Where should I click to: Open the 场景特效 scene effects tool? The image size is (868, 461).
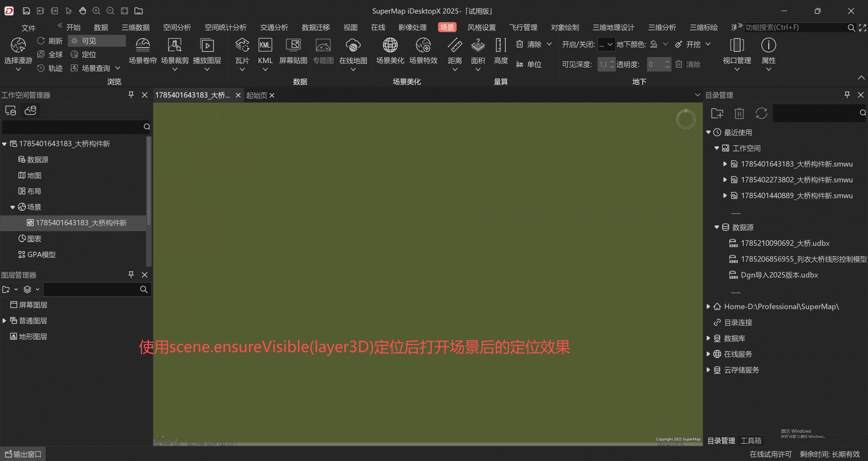click(423, 51)
